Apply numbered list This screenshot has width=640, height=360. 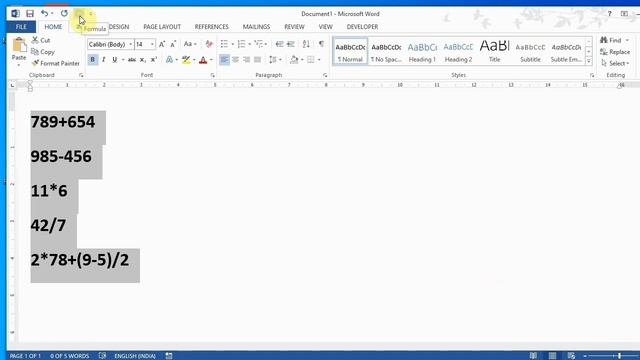pyautogui.click(x=241, y=44)
